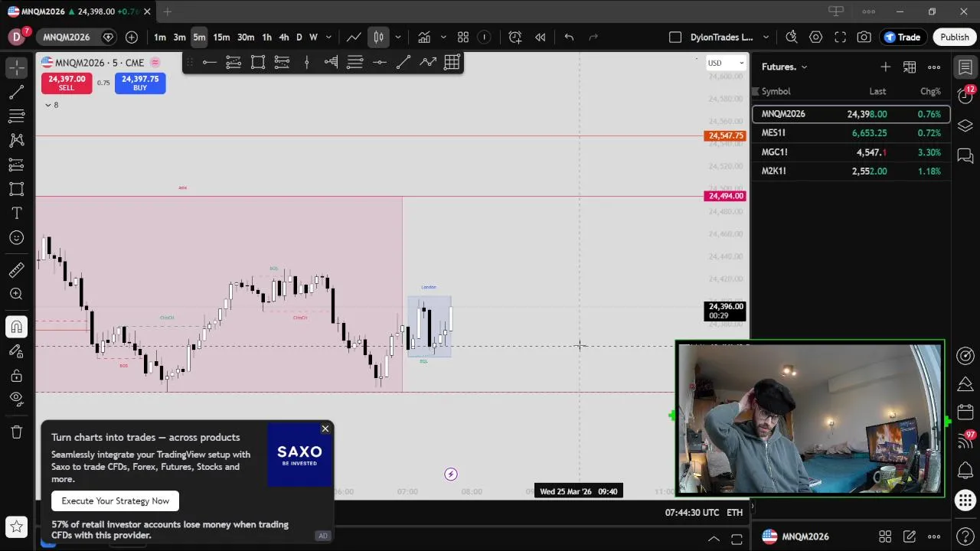Take a chart snapshot with the camera icon

[864, 37]
